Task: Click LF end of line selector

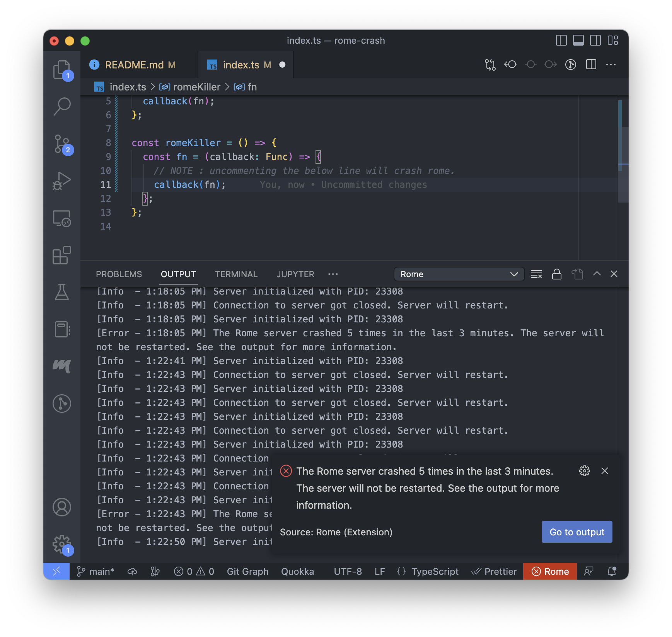Action: [x=380, y=571]
